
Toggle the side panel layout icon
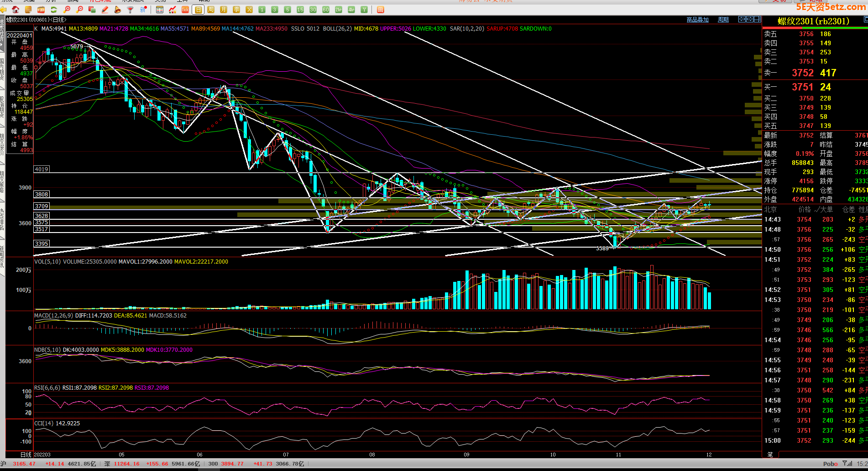pos(757,19)
